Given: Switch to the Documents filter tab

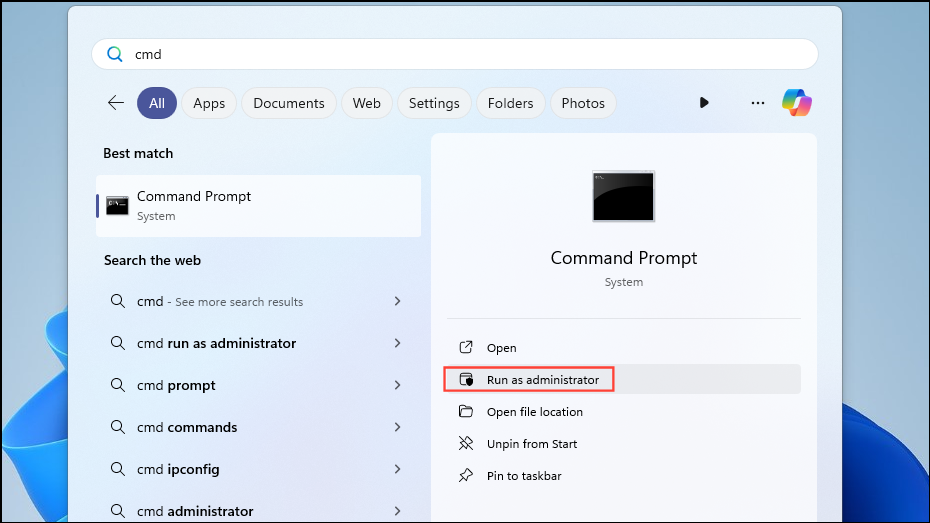Looking at the screenshot, I should [x=289, y=103].
